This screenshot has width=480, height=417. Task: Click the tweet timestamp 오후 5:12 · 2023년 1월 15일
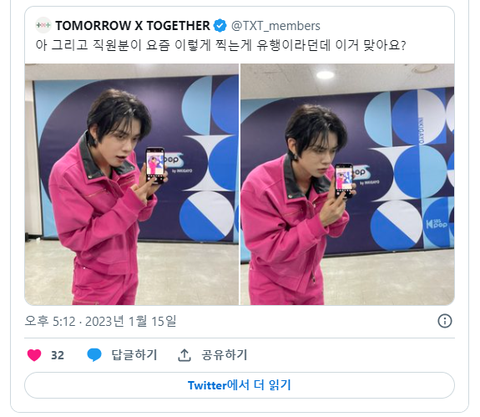100,321
